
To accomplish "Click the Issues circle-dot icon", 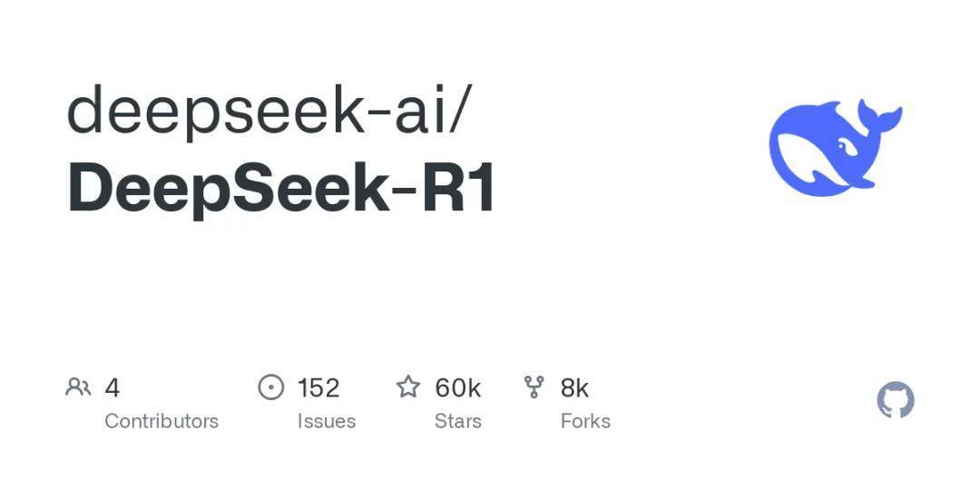I will pos(270,387).
